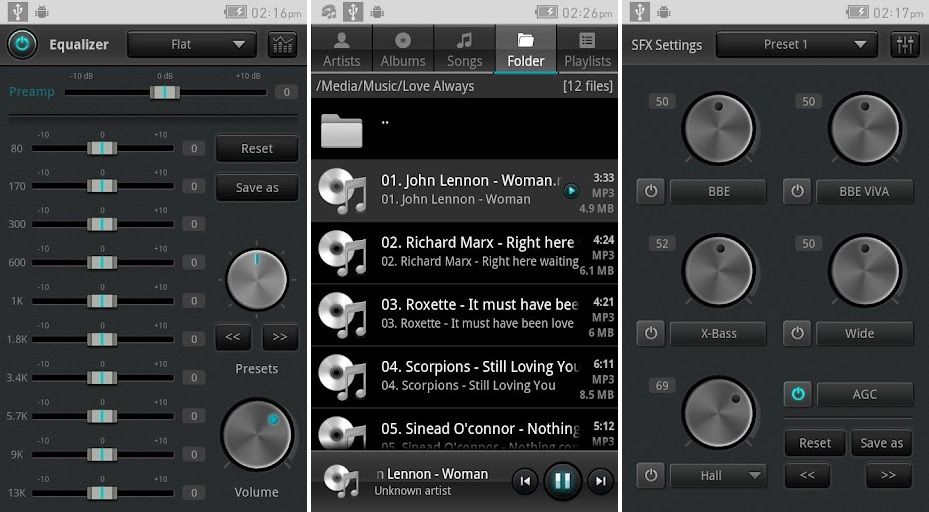Switch to the Playlists tab
929x512 pixels.
587,49
